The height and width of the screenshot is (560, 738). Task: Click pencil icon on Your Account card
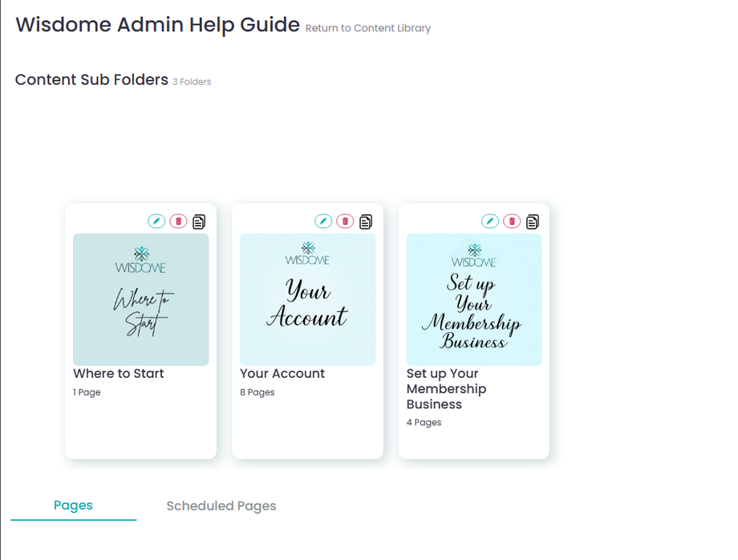point(323,221)
